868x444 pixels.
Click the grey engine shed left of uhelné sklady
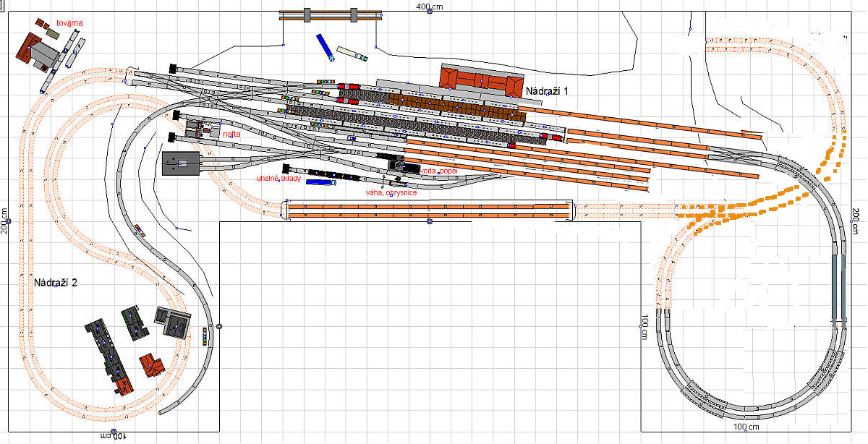[x=181, y=163]
